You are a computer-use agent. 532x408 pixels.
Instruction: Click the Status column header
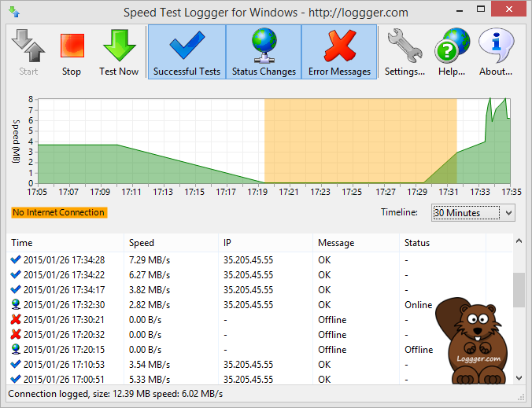point(442,243)
